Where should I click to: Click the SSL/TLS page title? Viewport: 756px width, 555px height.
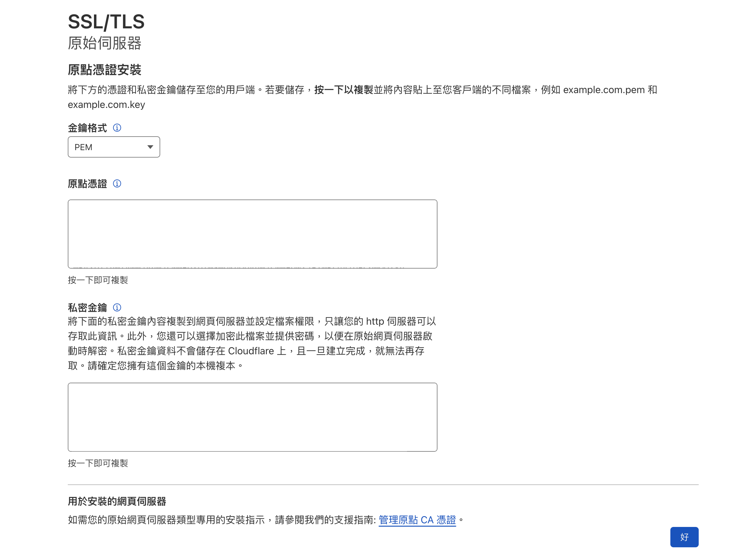pos(106,22)
